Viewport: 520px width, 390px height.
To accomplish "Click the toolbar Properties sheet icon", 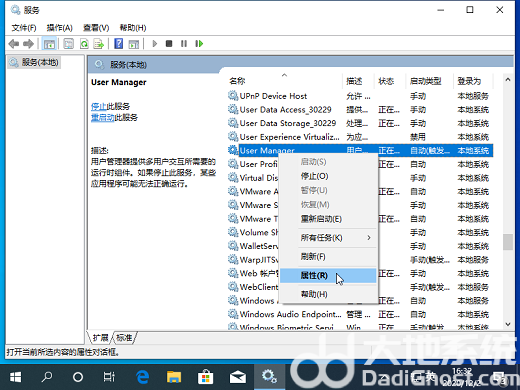I will coord(69,44).
